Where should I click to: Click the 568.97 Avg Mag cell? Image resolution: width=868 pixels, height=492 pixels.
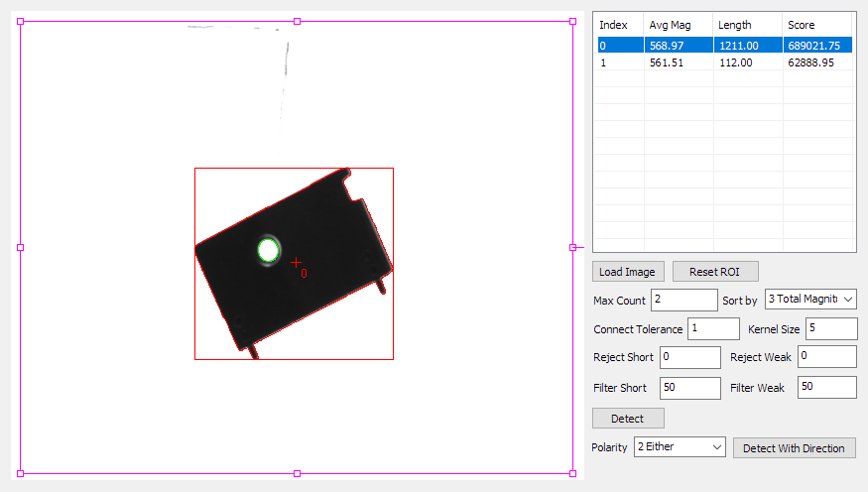point(679,46)
